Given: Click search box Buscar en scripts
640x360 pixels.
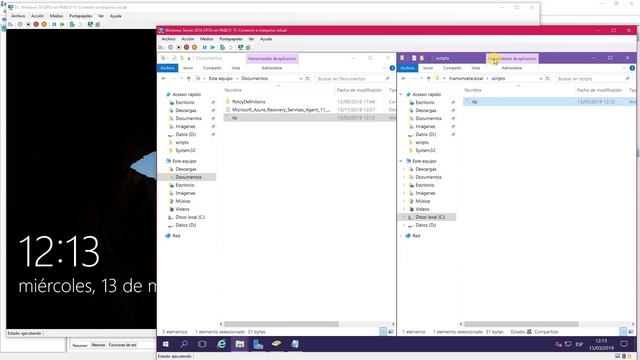Looking at the screenshot, I should [x=594, y=78].
